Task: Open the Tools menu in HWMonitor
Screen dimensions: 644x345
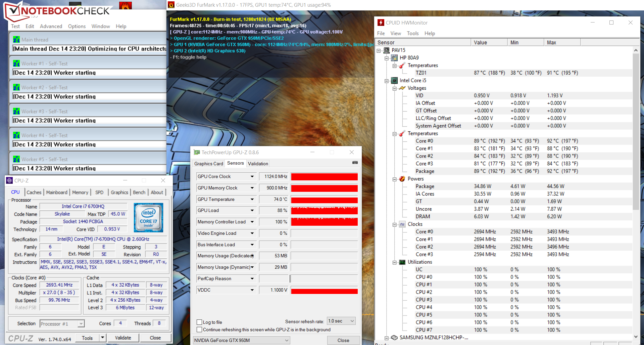Action: 413,33
